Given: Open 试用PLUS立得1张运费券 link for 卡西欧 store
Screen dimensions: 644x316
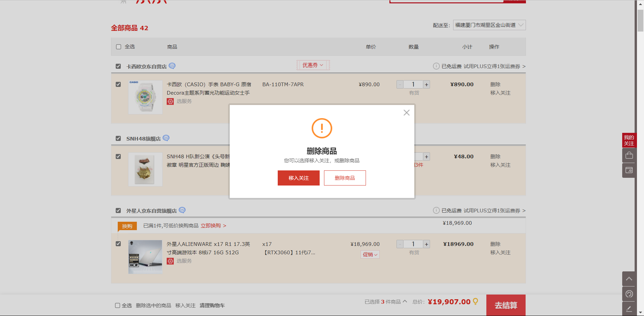Looking at the screenshot, I should point(494,66).
